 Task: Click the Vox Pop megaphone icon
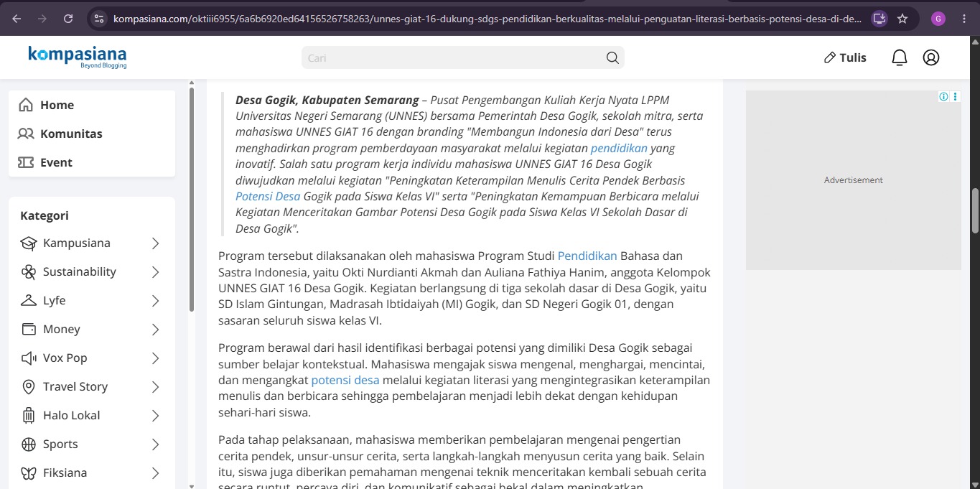click(x=29, y=358)
